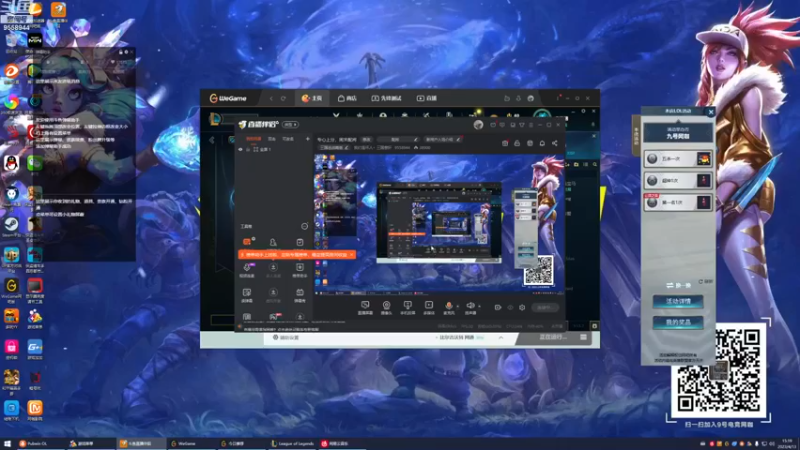Screen dimensions: 800x450
Task: Expand the chevron-up in the WeGame bottom bar
Action: coord(501,337)
